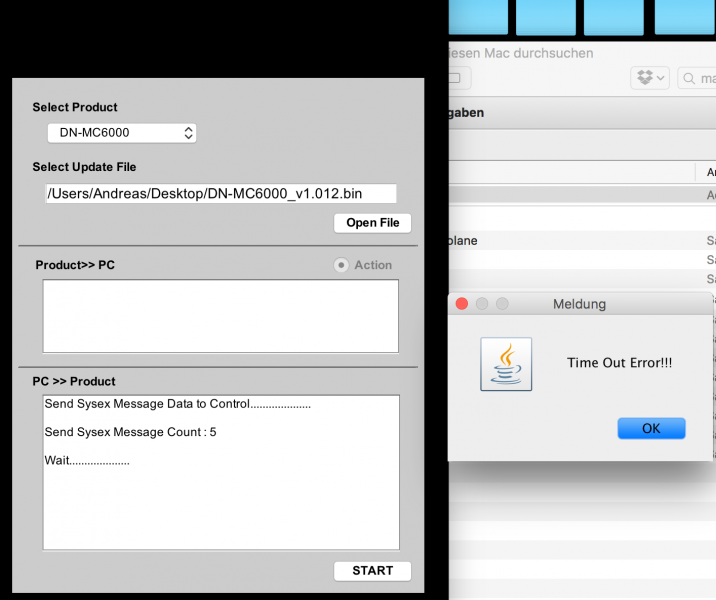Click the Meldung dialog title bar
The image size is (716, 600).
(x=580, y=304)
